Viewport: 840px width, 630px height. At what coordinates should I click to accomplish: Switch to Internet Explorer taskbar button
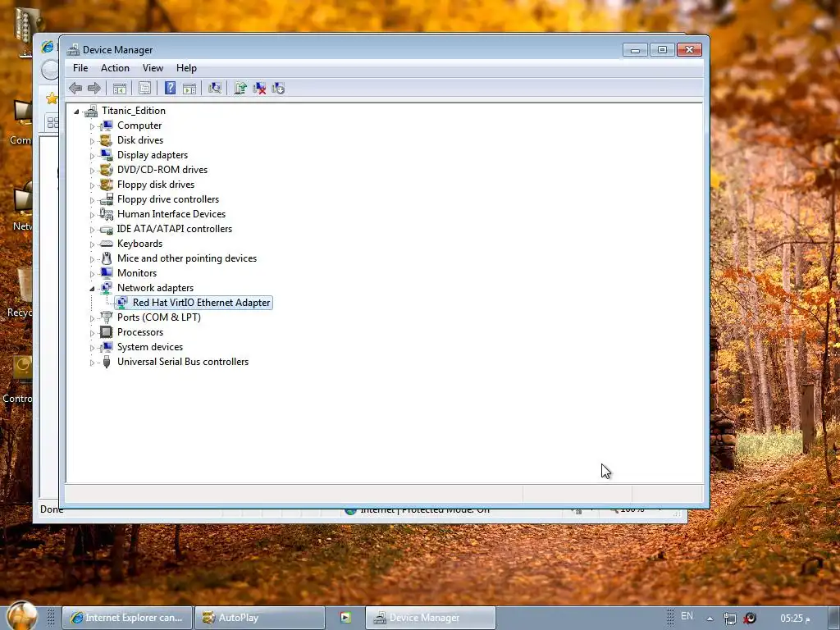(127, 618)
